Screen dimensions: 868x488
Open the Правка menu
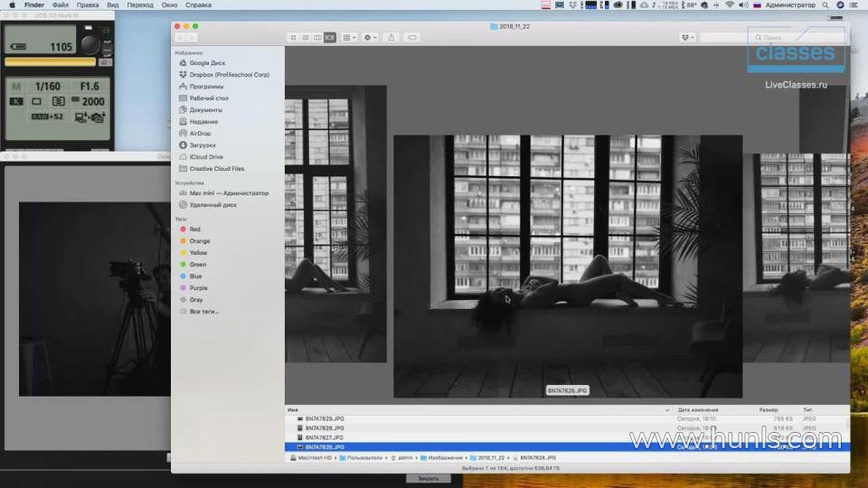[88, 5]
